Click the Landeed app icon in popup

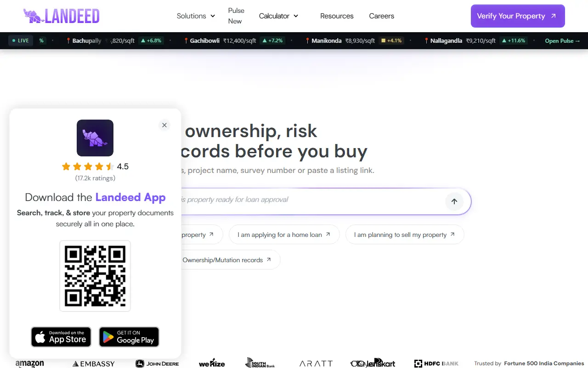95,138
